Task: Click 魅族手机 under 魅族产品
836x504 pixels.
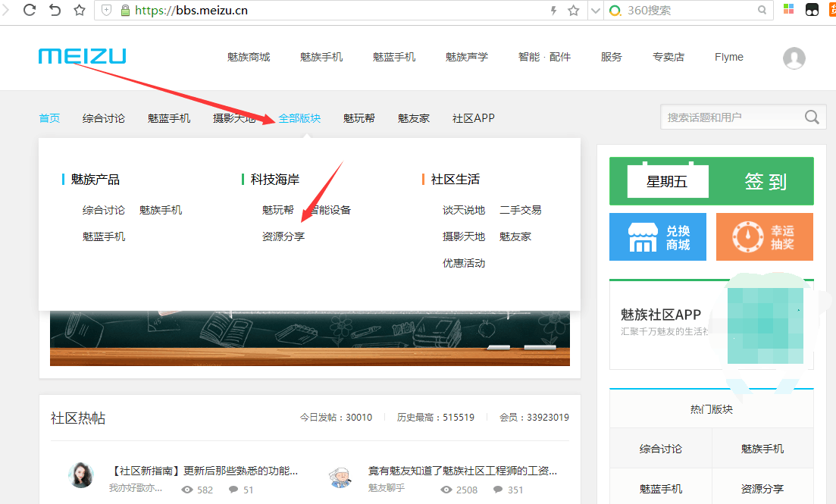Action: (x=161, y=210)
